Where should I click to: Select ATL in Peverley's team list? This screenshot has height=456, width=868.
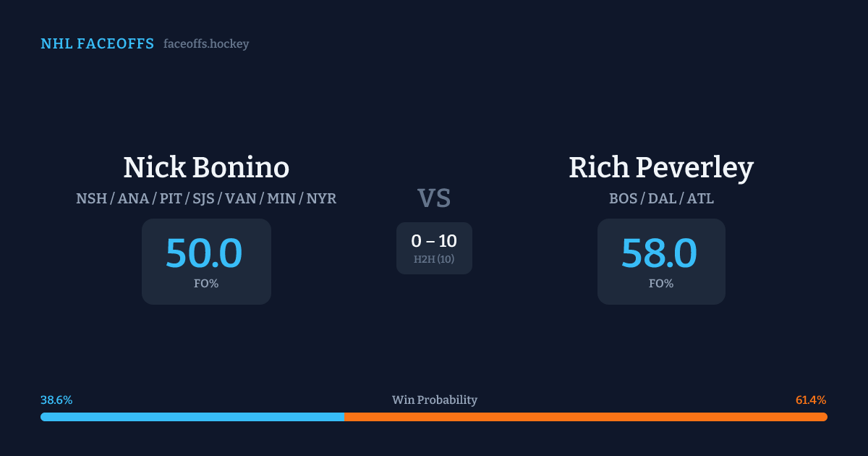[699, 198]
